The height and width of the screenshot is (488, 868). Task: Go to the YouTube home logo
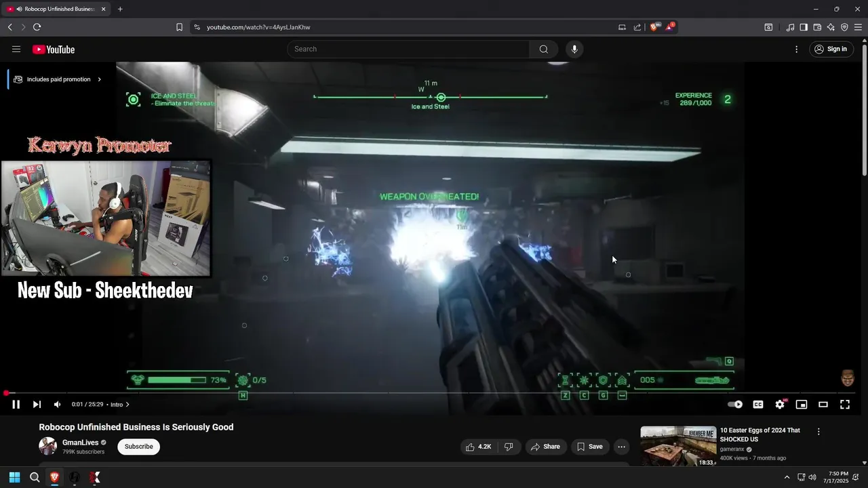click(x=54, y=49)
